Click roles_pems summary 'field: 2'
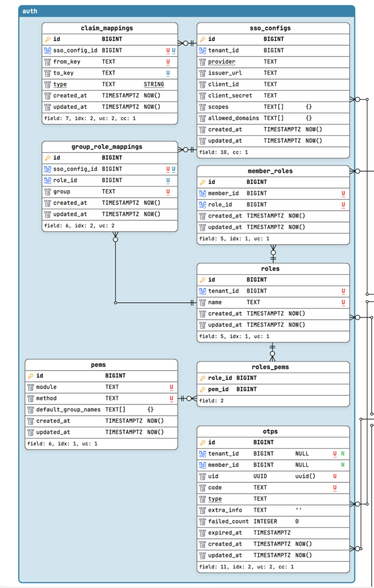This screenshot has height=588, width=374. (211, 401)
